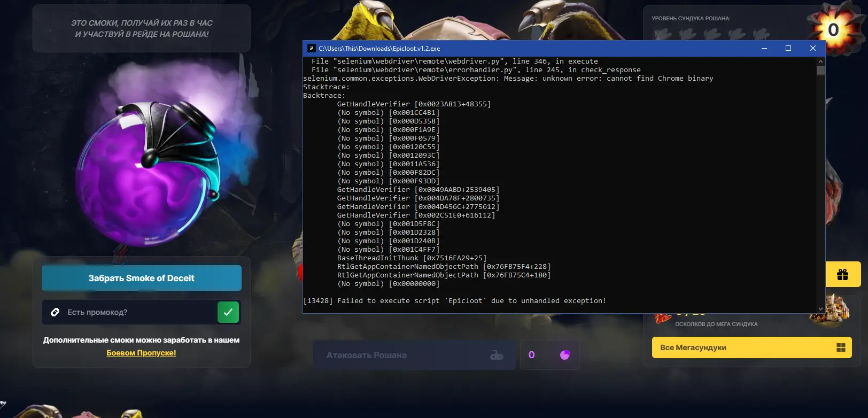868x418 pixels.
Task: Click the console title C:\Users\This\Downloads\Epicloot.v1.2.exe
Action: pyautogui.click(x=379, y=49)
